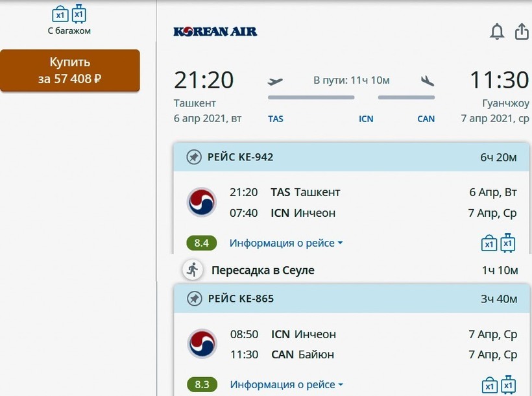
Task: Click the KE-865 airline round logo
Action: (202, 343)
